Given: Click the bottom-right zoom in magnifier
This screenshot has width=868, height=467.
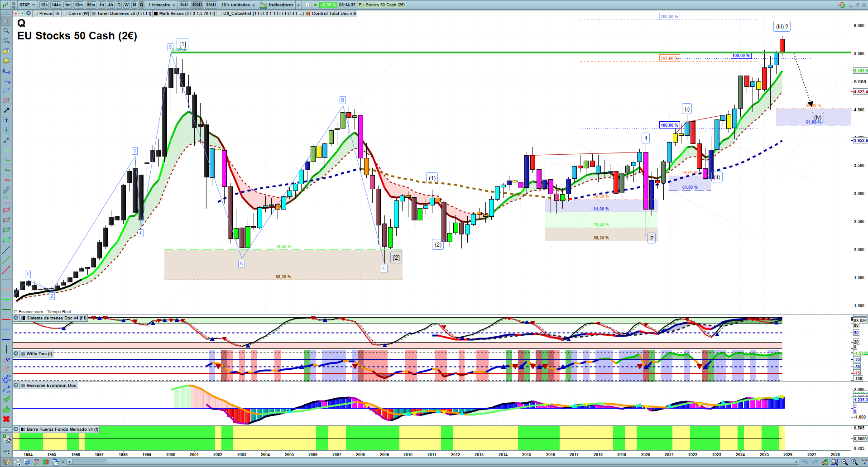Looking at the screenshot, I should (x=854, y=462).
